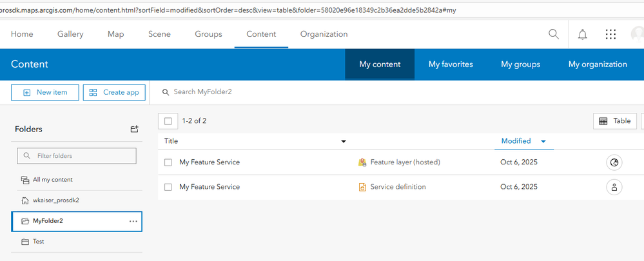Toggle the select-all items checkbox
Screen dimensions: 644x261
168,121
